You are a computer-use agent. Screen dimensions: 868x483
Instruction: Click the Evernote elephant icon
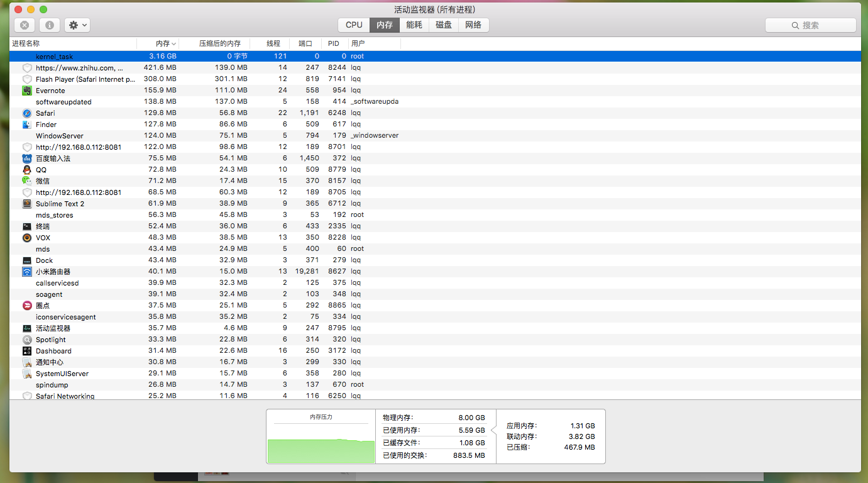coord(27,91)
